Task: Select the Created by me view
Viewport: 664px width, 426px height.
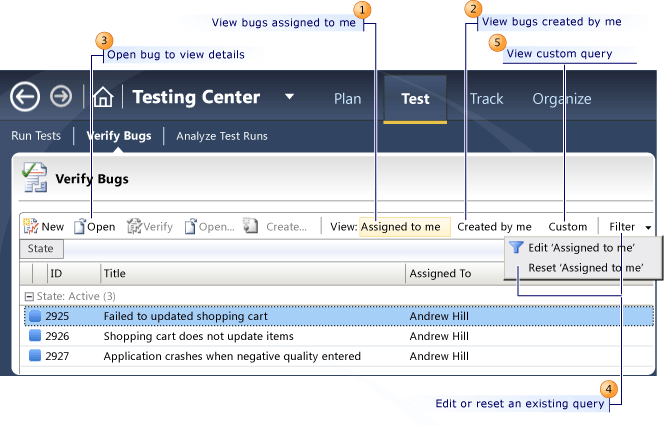Action: pyautogui.click(x=494, y=227)
